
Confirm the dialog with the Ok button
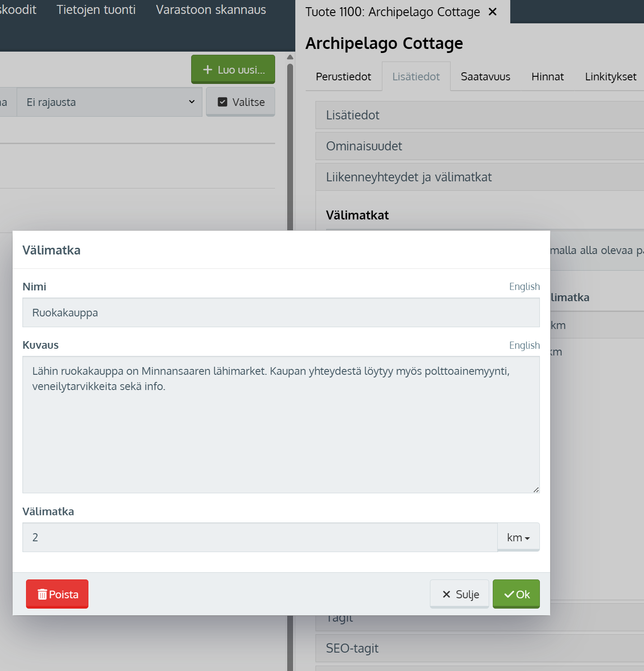[x=516, y=594]
